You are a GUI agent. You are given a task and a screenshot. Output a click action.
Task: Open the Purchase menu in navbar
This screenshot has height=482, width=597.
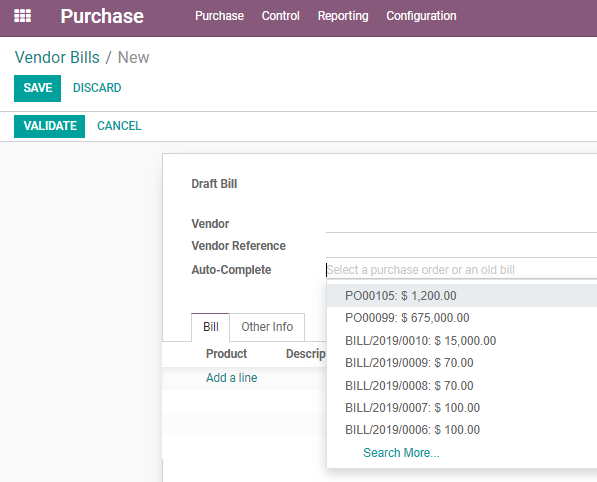(x=219, y=16)
